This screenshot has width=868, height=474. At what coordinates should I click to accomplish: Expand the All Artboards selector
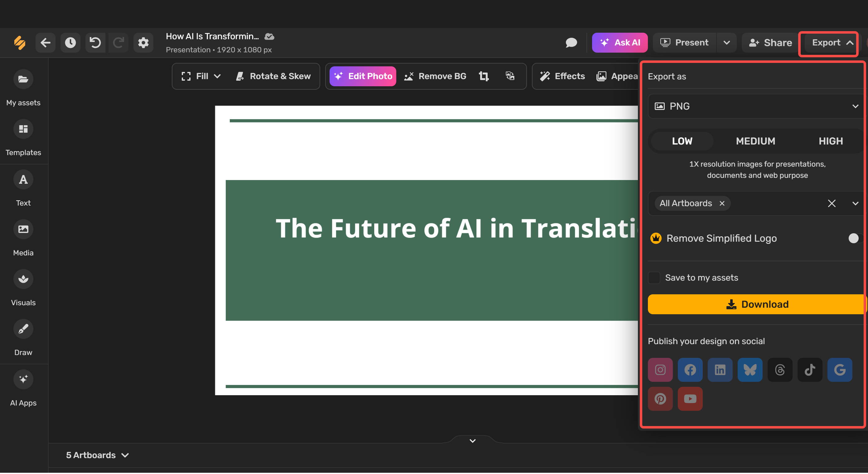[855, 203]
